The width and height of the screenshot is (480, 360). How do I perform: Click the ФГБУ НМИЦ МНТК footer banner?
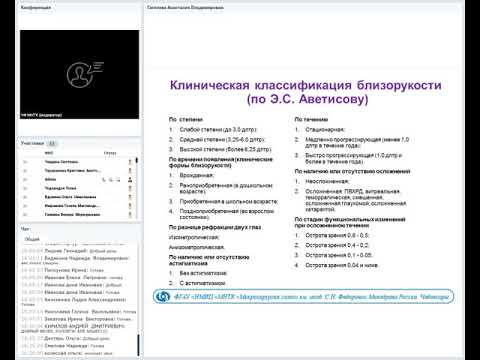coord(303,296)
